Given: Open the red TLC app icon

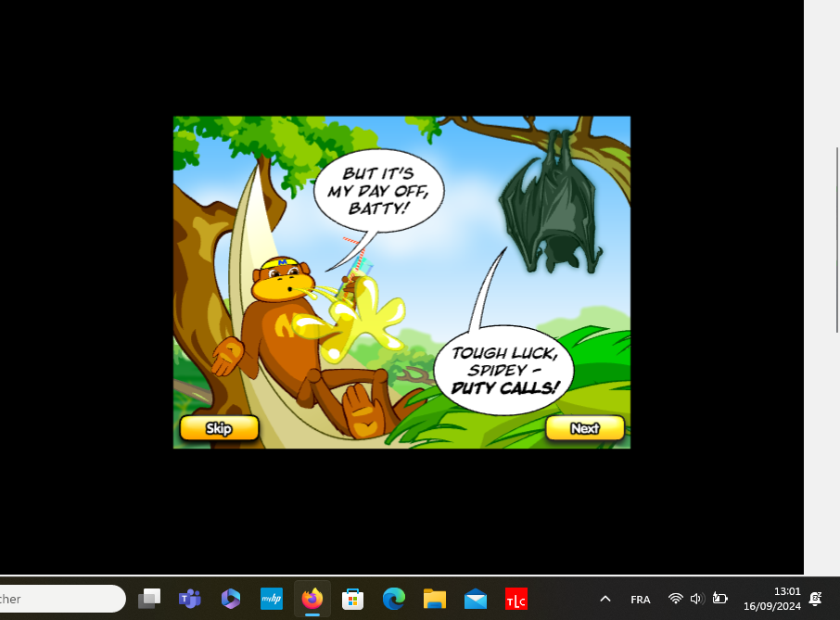Looking at the screenshot, I should (516, 599).
